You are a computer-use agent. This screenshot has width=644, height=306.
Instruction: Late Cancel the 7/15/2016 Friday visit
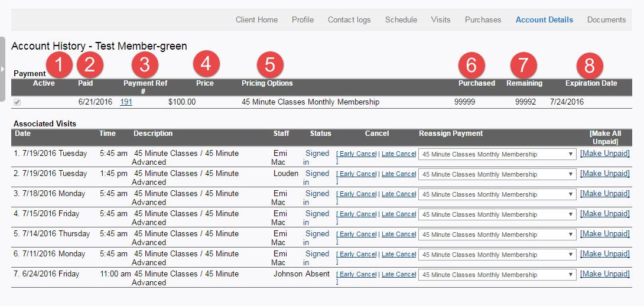tap(399, 214)
